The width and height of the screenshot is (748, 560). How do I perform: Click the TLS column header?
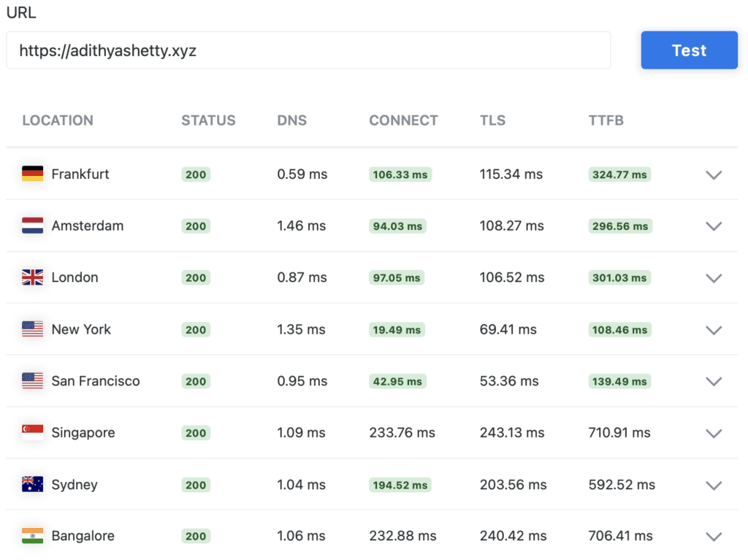[493, 120]
